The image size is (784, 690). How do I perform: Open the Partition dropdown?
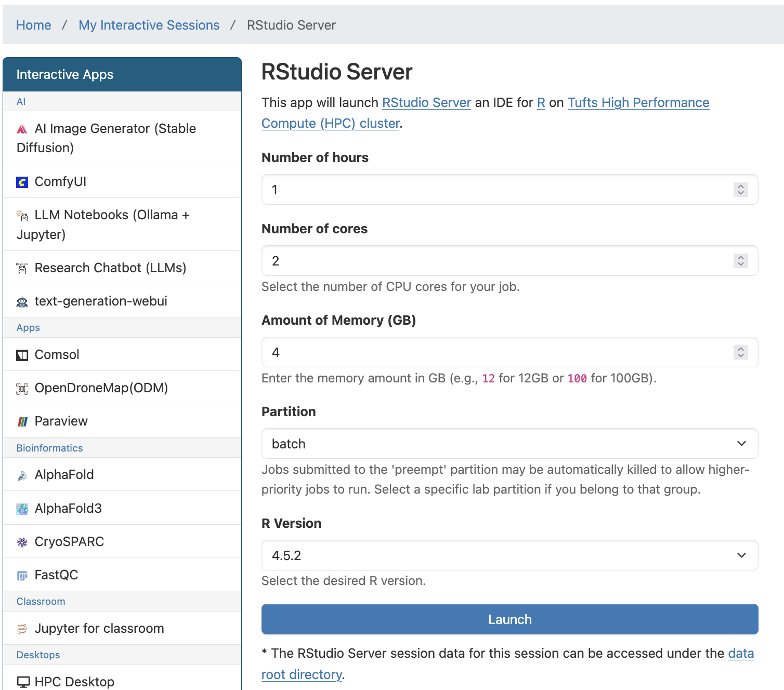coord(509,444)
